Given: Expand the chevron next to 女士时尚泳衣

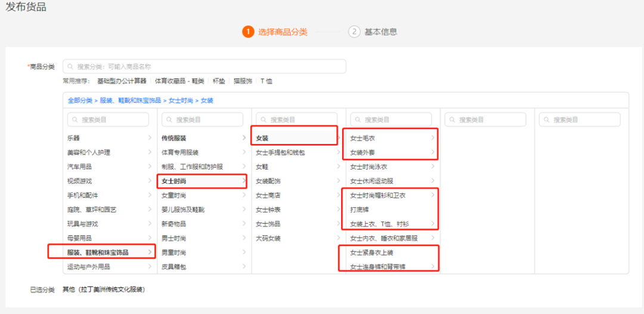Looking at the screenshot, I should tap(433, 167).
